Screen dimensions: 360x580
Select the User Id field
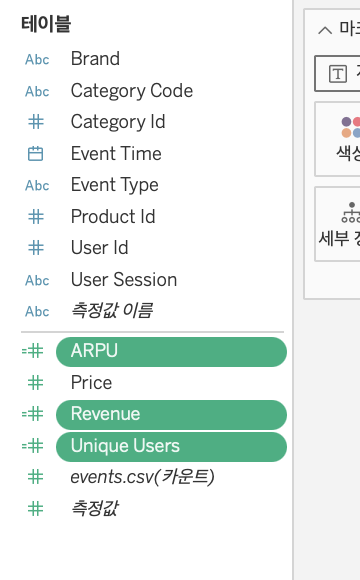tap(100, 247)
